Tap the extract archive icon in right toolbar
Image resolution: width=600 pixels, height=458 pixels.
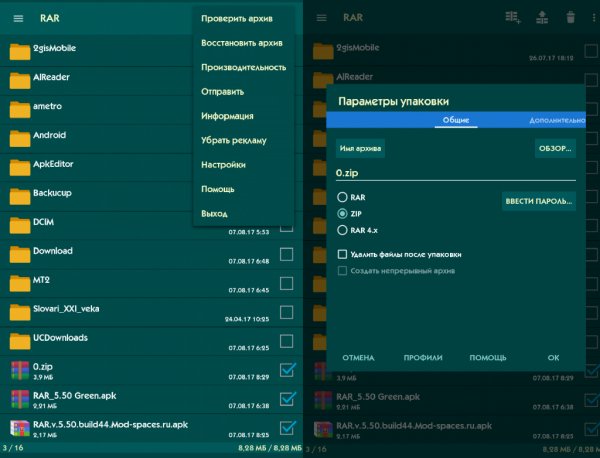point(542,17)
